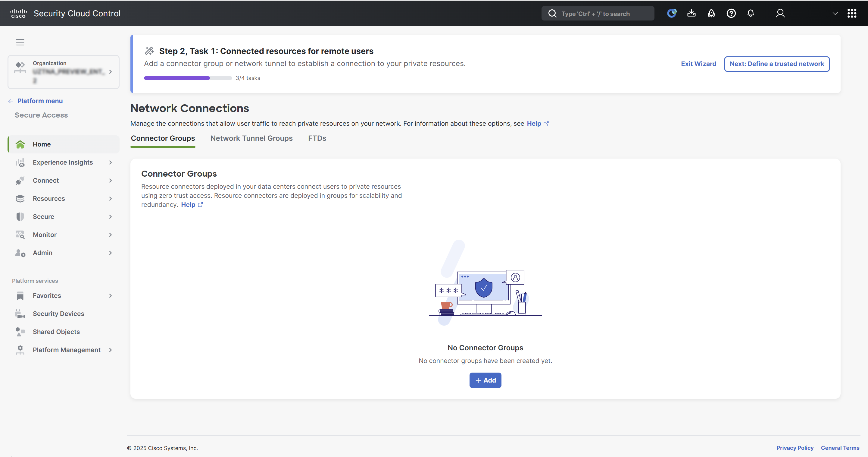Click the Secure shield icon
The height and width of the screenshot is (457, 868).
[x=20, y=216]
